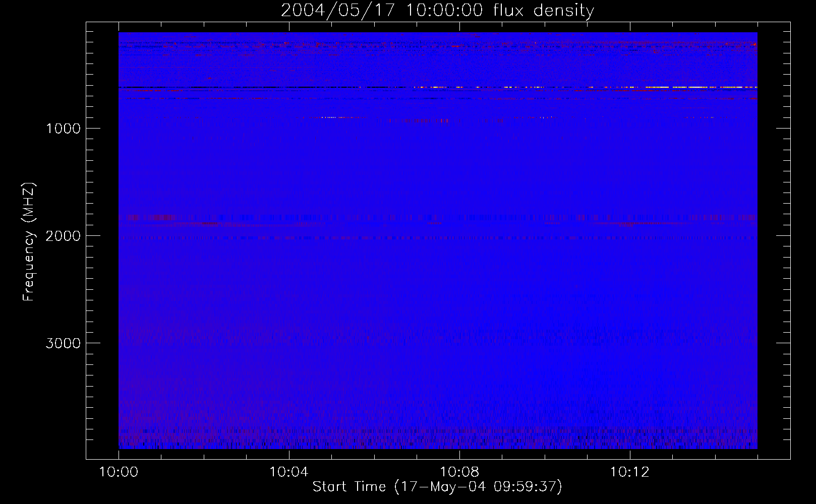The width and height of the screenshot is (816, 504).
Task: Click the 3000 frequency tick label
Action: point(63,343)
